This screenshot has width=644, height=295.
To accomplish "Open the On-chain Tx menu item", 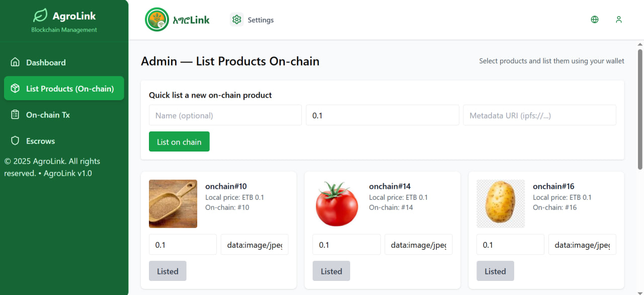I will 48,115.
